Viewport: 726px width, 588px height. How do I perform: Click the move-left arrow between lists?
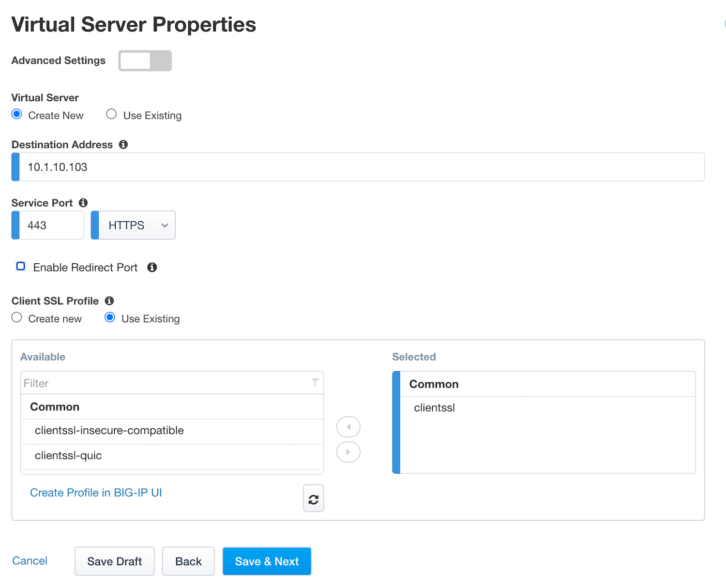(x=348, y=427)
